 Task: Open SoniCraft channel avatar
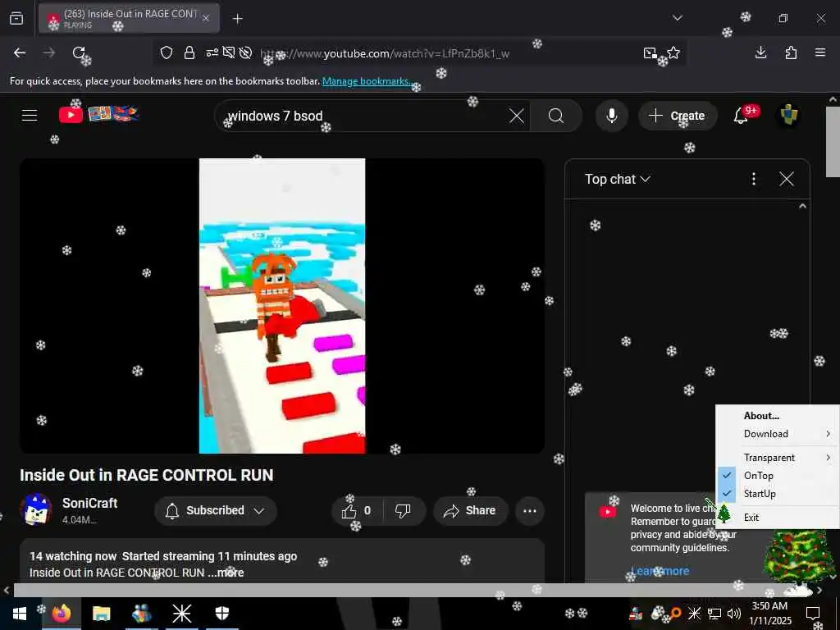point(35,509)
